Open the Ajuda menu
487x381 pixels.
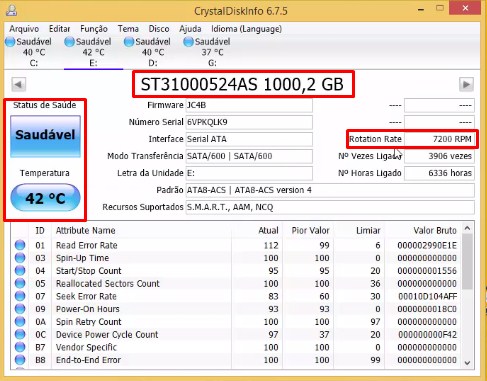pos(190,29)
